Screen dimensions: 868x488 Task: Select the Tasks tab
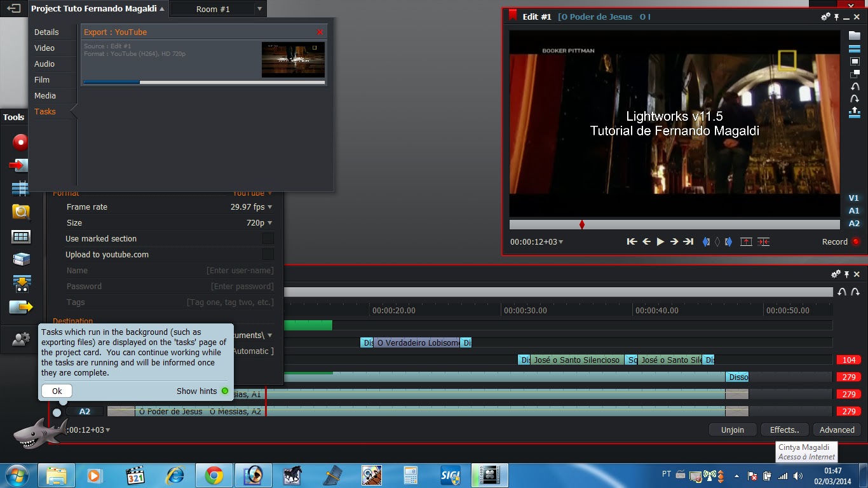coord(45,111)
